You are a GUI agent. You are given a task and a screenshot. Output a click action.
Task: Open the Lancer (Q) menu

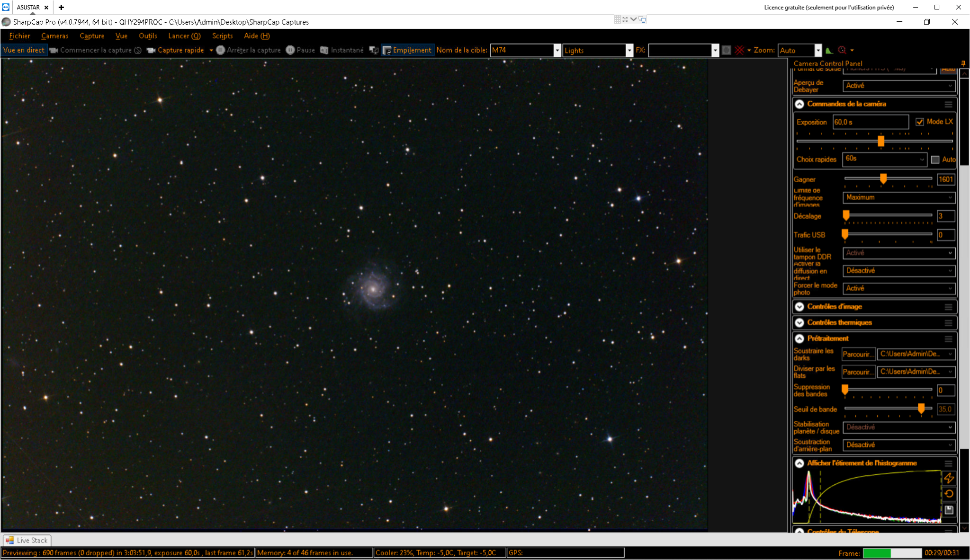pyautogui.click(x=184, y=36)
